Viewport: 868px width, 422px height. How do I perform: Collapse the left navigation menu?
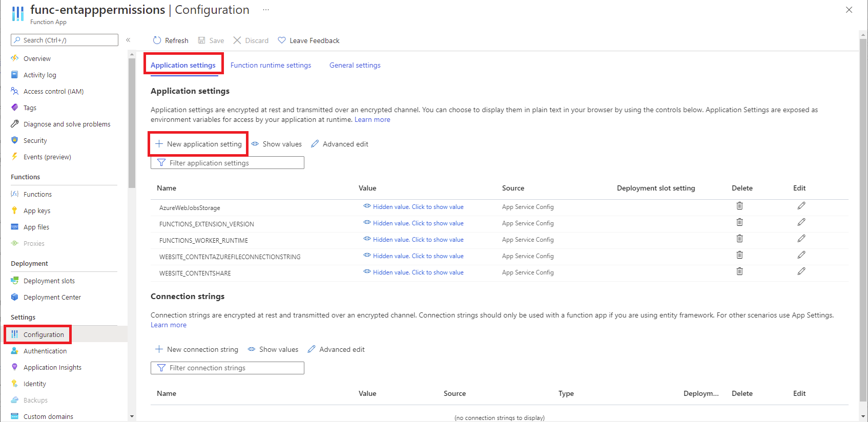128,40
